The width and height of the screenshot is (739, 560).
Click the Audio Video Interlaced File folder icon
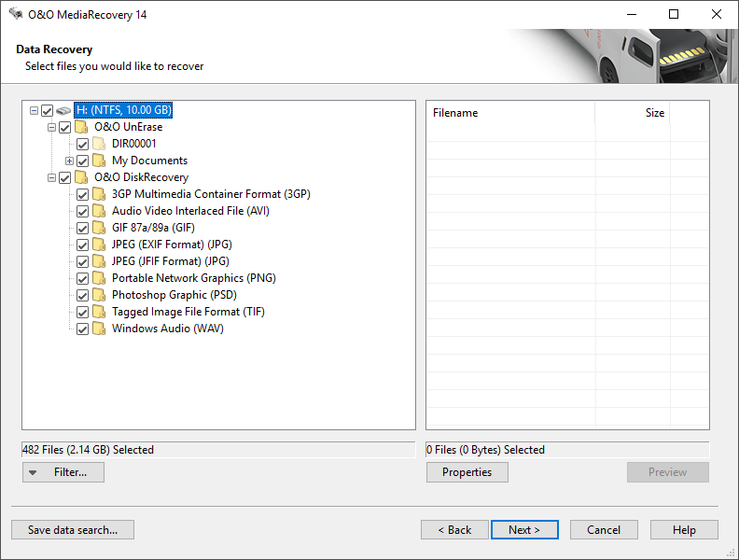[x=99, y=211]
